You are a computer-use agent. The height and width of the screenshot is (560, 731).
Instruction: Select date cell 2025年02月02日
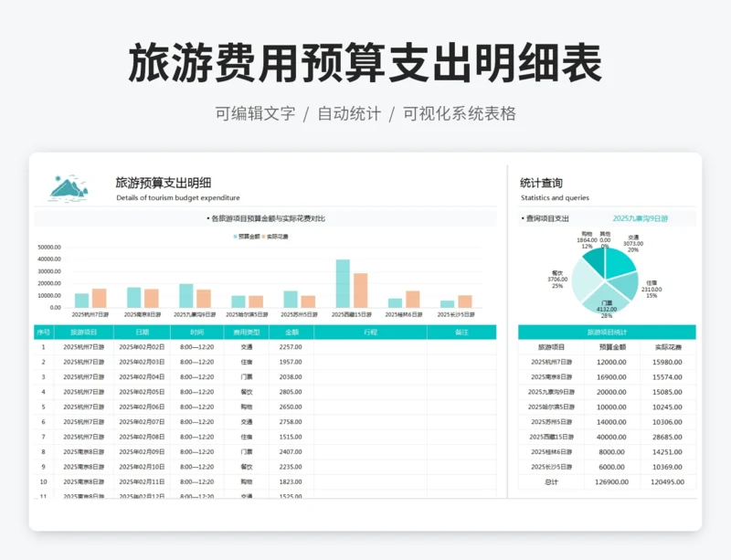[x=142, y=347]
